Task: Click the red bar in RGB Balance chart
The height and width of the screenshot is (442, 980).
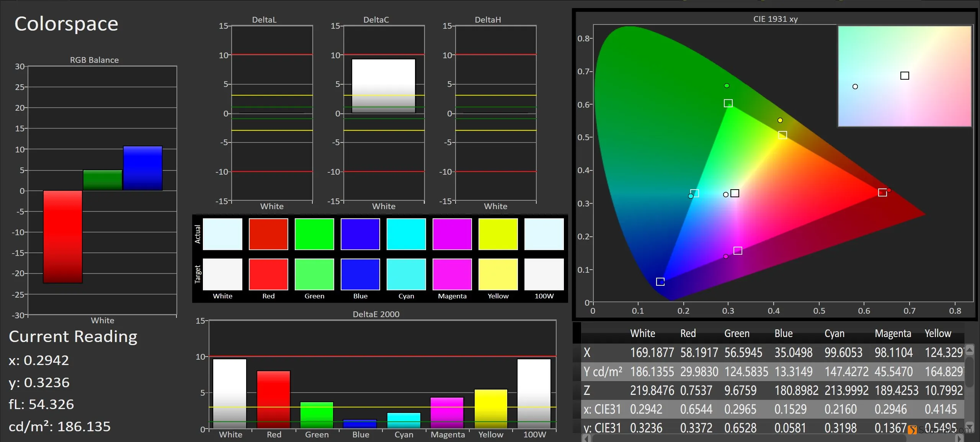Action: click(63, 237)
